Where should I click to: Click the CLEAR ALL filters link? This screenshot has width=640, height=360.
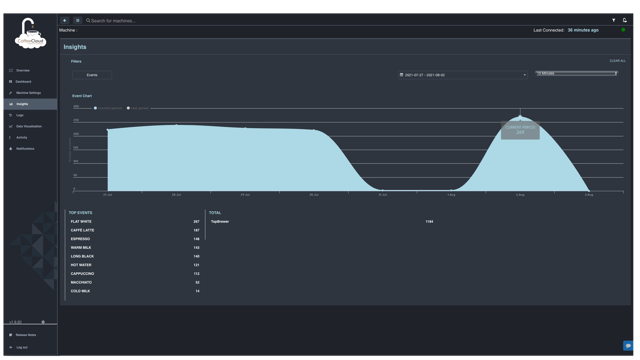(x=617, y=61)
